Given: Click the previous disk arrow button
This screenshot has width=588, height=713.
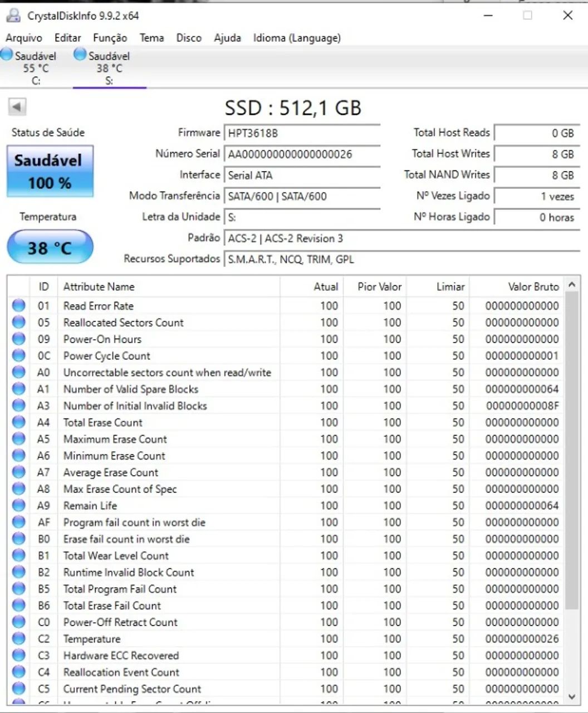Looking at the screenshot, I should click(17, 106).
